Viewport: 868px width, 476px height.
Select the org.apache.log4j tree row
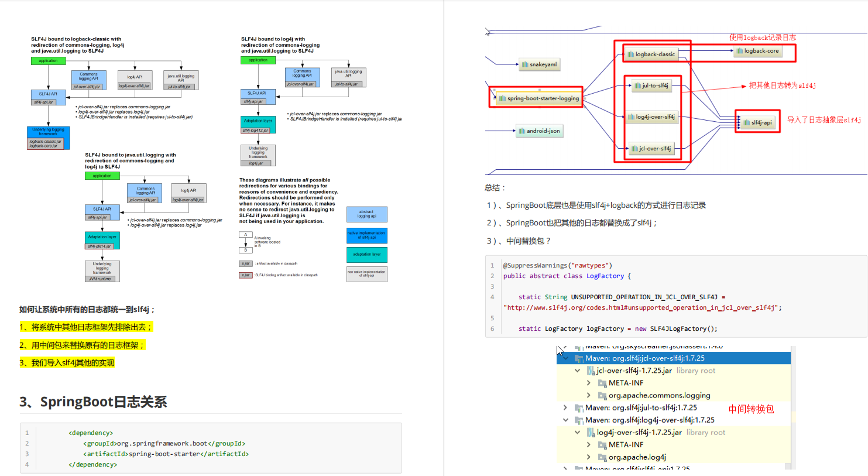coord(674,457)
